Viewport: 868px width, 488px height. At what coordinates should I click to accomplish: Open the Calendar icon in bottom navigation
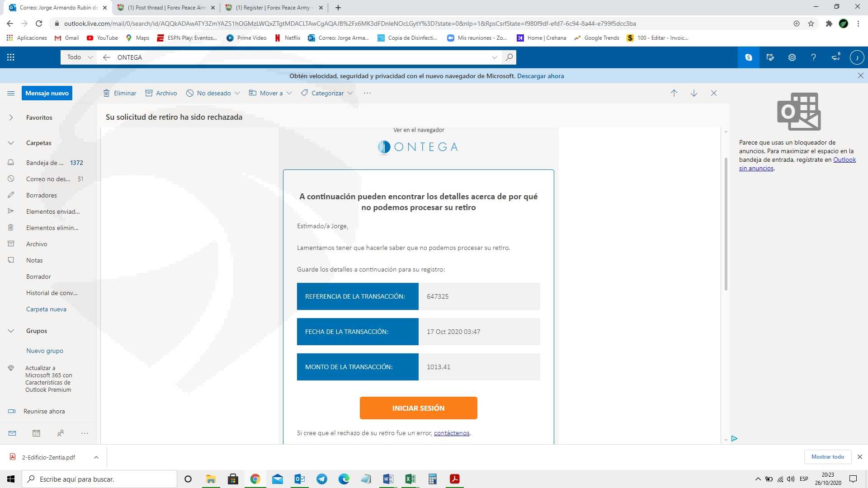pos(36,433)
